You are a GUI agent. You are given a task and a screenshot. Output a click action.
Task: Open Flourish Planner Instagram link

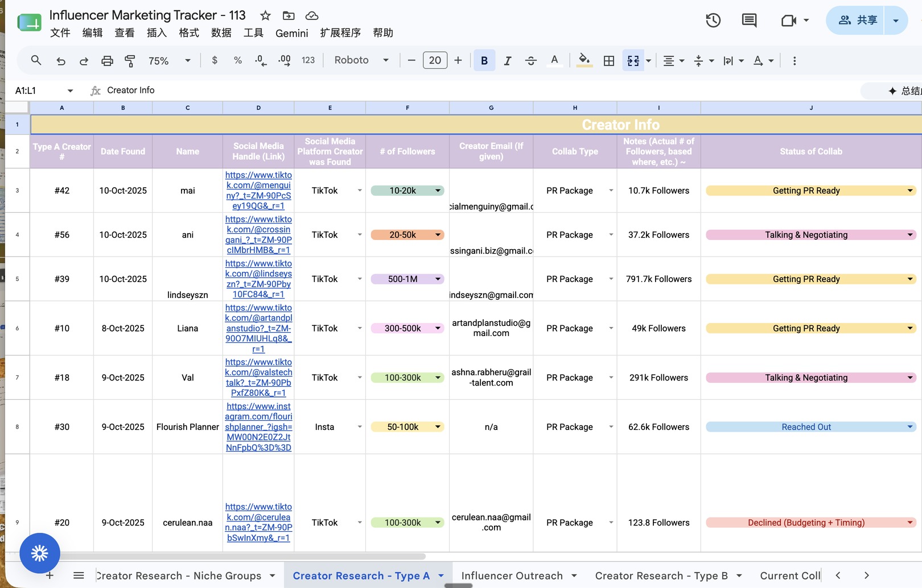pos(258,427)
